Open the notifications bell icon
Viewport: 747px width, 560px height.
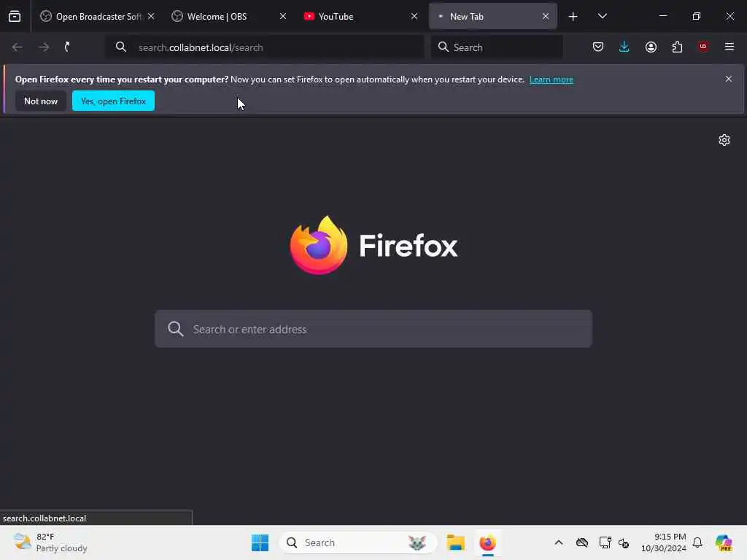pos(697,542)
